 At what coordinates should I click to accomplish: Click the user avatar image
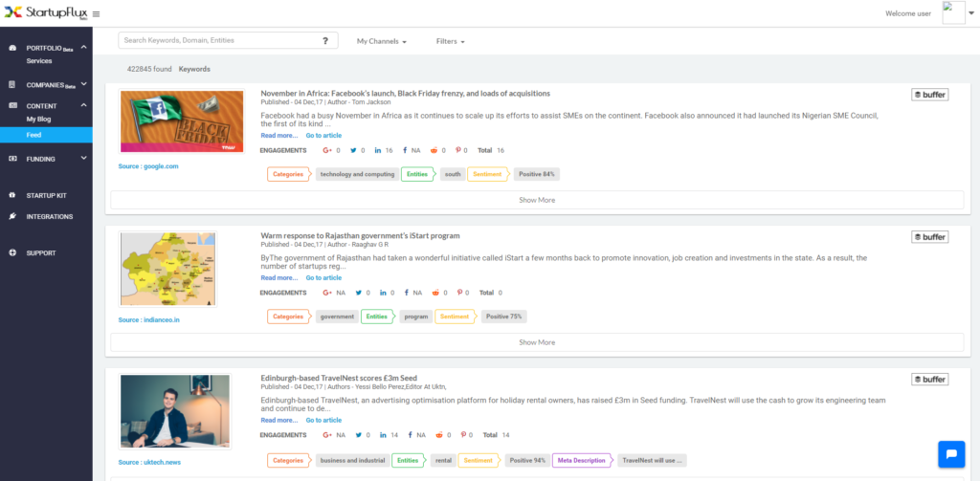point(953,12)
